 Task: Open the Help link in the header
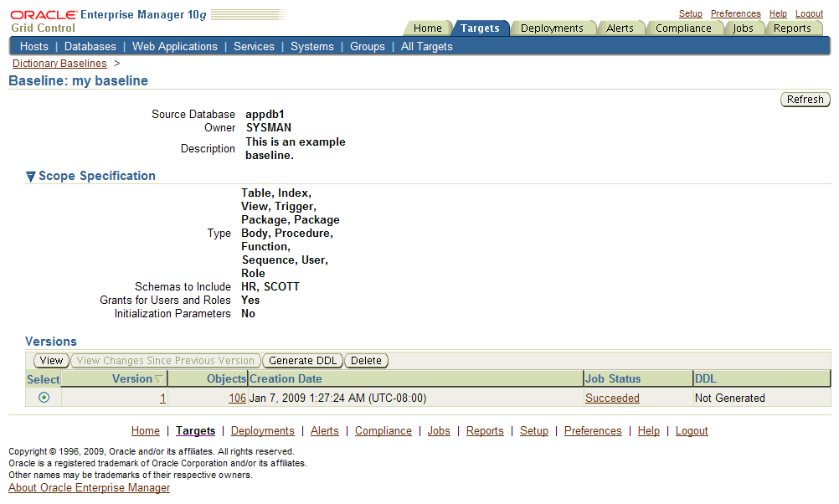tap(778, 13)
